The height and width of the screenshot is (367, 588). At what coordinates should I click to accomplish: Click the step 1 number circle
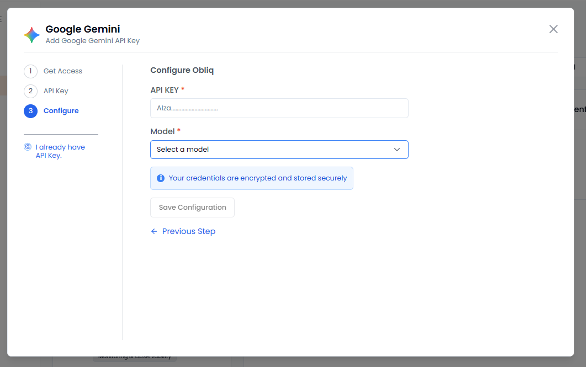coord(30,71)
